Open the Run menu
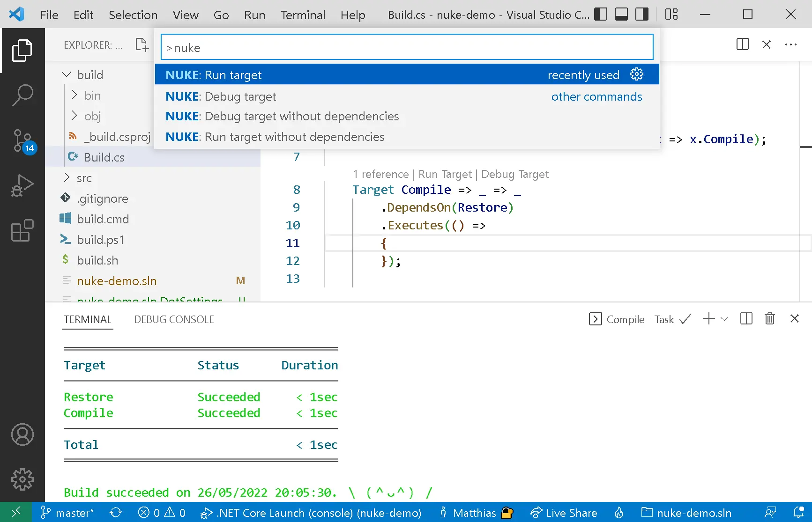 point(254,15)
